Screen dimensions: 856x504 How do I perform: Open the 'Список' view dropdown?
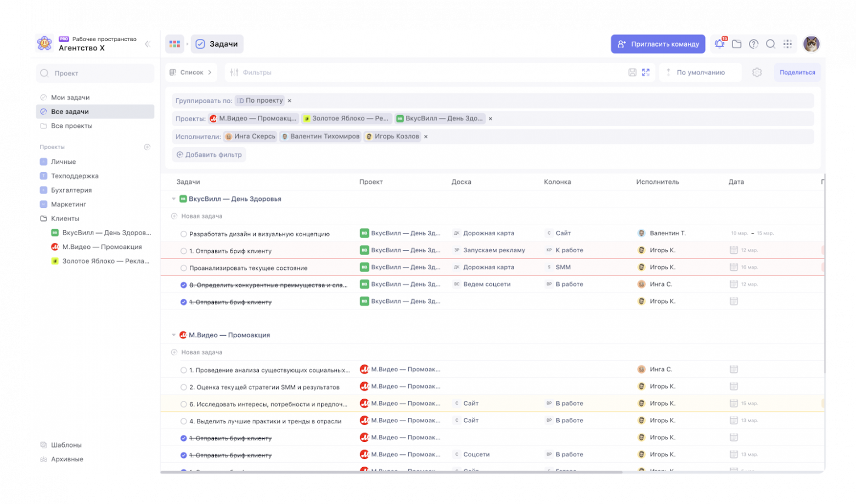coord(191,72)
